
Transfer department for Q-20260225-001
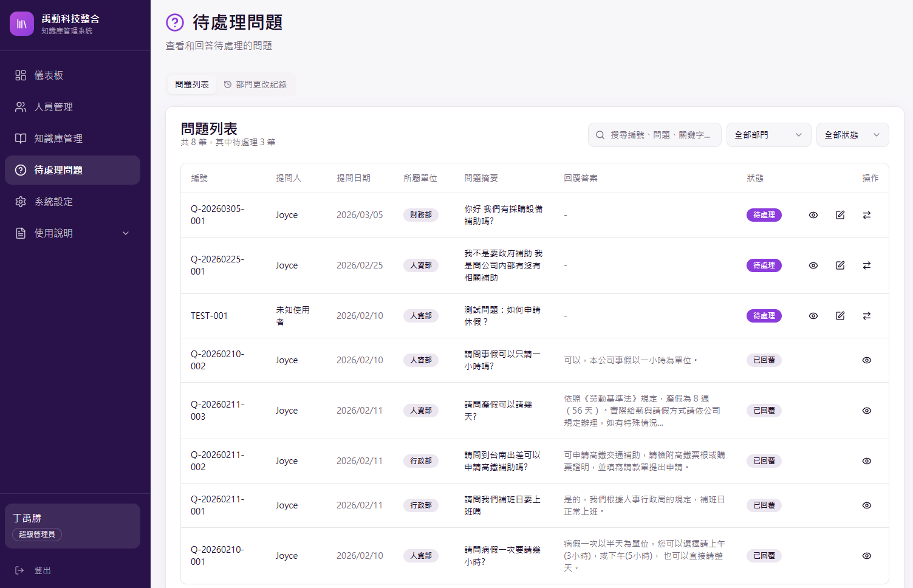coord(867,265)
